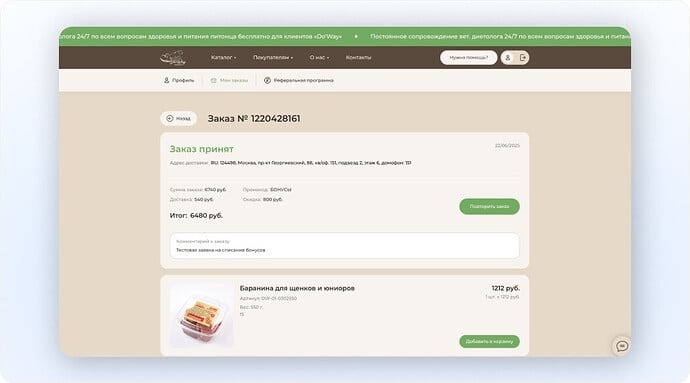
Task: Open the chat bubble widget
Action: pos(622,346)
